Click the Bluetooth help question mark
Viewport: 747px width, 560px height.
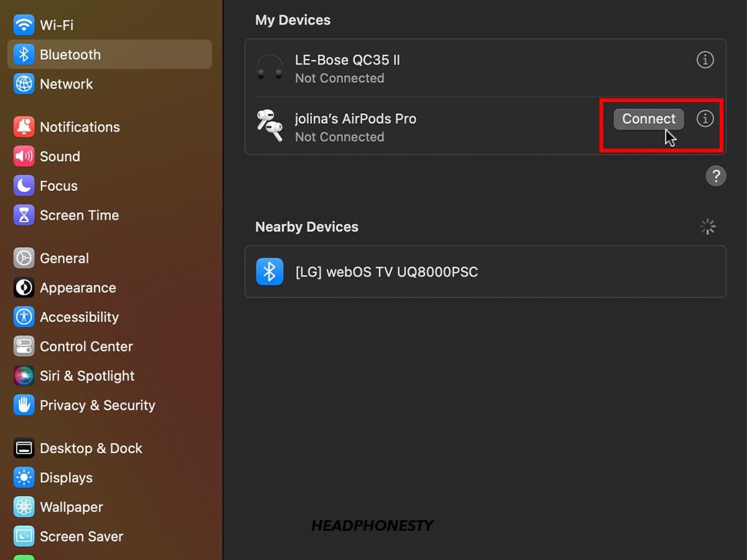[x=716, y=176]
